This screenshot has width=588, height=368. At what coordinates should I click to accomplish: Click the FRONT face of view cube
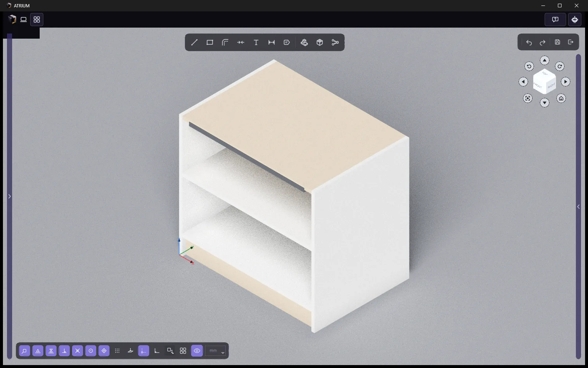[538, 86]
